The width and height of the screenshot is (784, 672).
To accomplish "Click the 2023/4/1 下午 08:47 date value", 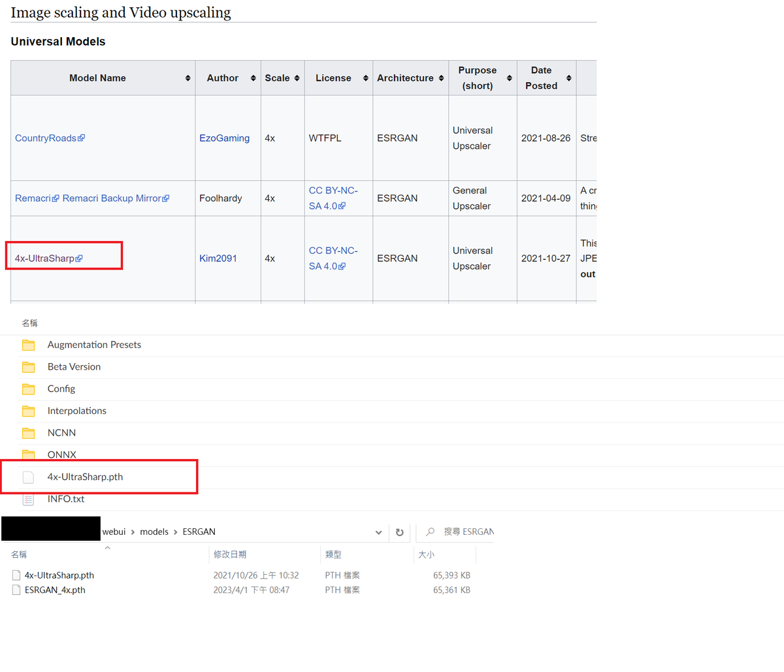I will point(252,590).
